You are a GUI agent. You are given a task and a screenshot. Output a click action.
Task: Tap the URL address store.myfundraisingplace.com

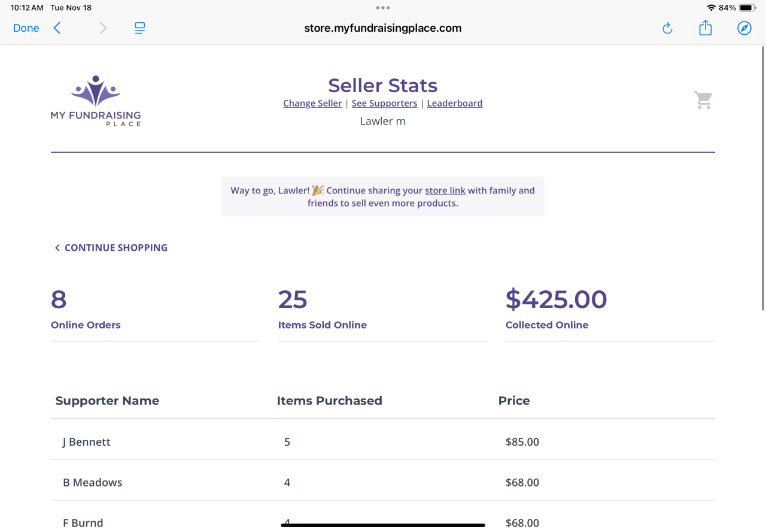(x=382, y=28)
